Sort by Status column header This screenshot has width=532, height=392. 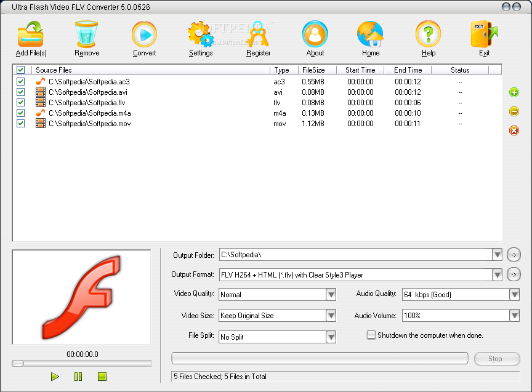tap(460, 70)
